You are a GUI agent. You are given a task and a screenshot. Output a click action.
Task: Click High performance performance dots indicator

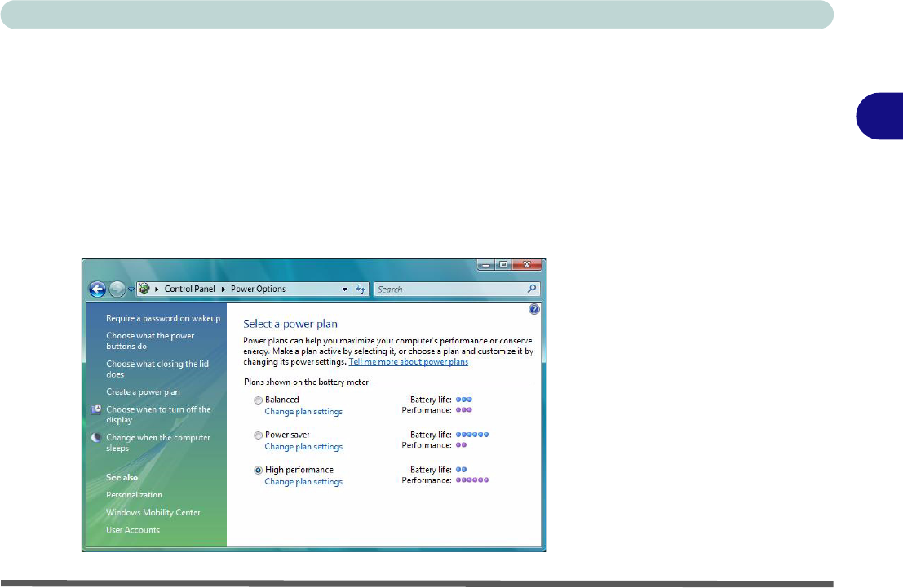(x=472, y=480)
